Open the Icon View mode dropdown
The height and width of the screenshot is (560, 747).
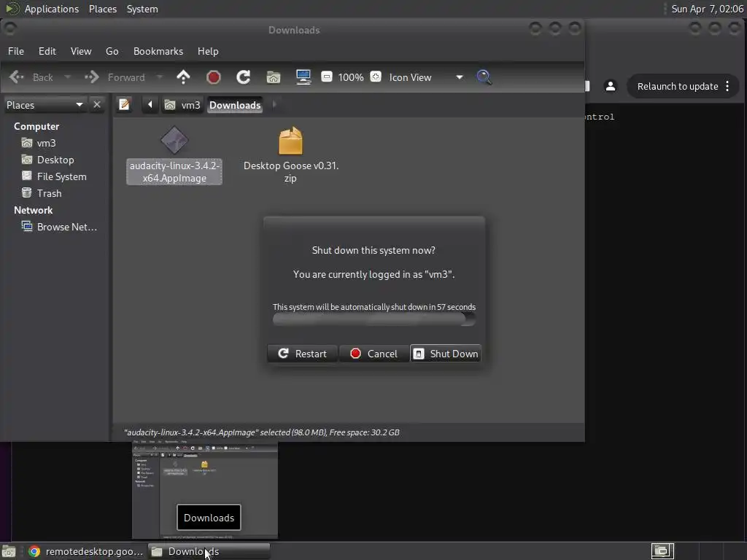click(x=426, y=77)
